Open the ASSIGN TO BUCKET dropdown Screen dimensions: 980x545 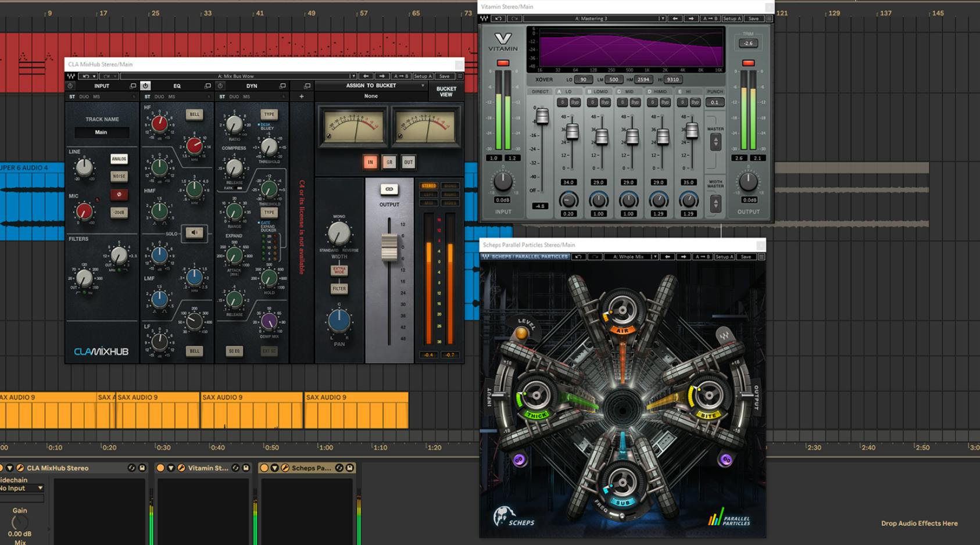click(x=371, y=86)
